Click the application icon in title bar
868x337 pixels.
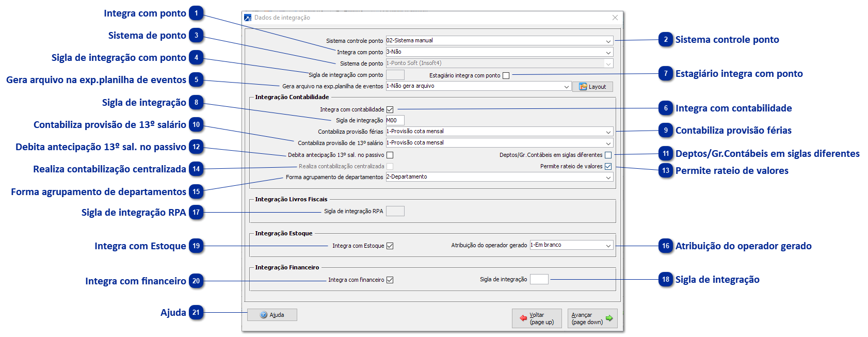click(248, 18)
